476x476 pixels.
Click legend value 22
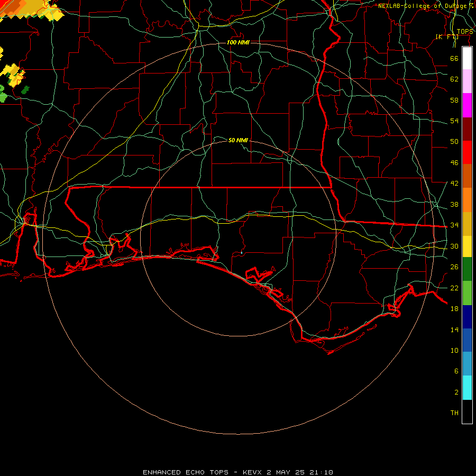(454, 288)
